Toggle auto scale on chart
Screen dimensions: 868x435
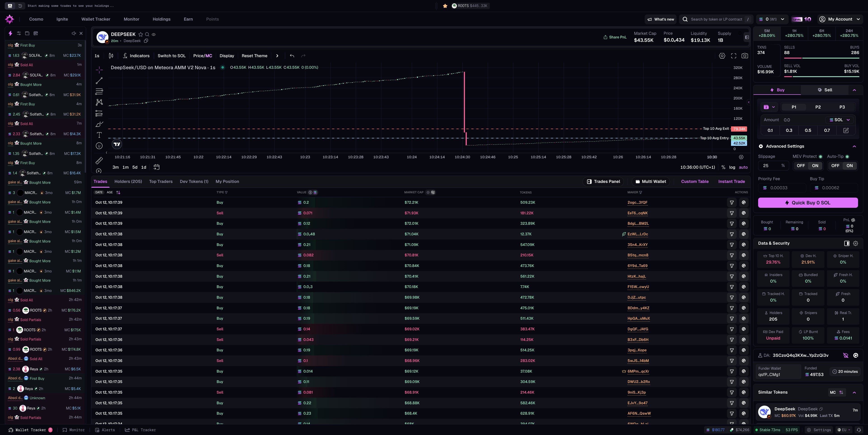point(743,167)
